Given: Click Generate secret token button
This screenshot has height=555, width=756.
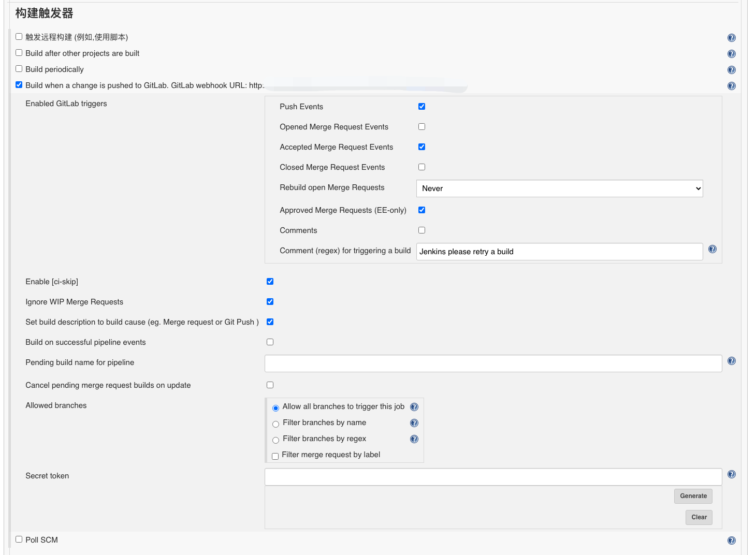Looking at the screenshot, I should (693, 496).
